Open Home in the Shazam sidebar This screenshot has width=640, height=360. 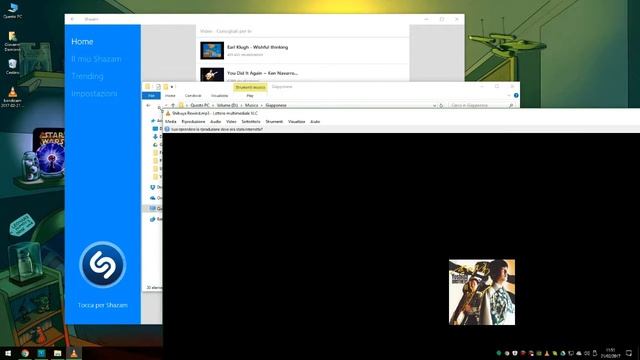tap(82, 42)
